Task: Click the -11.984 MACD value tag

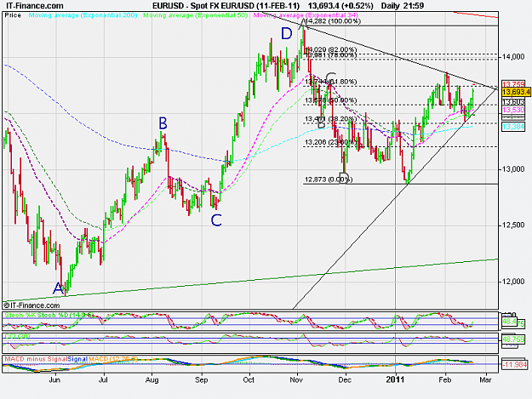Action: click(515, 365)
